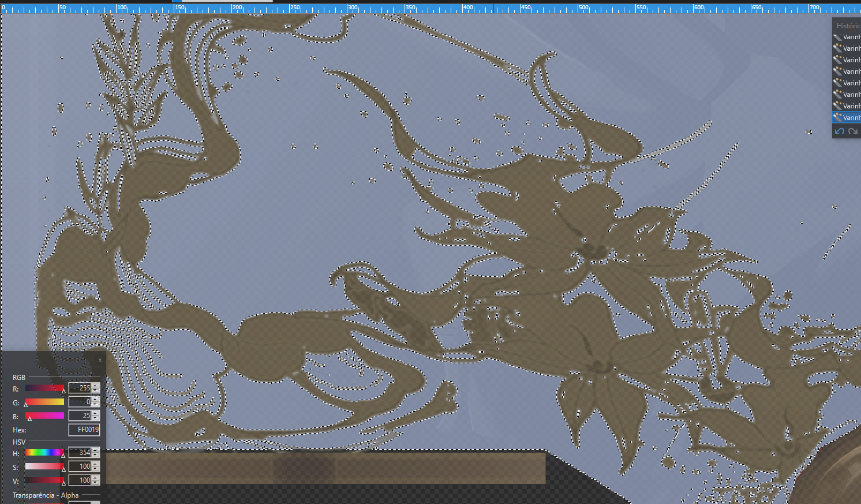Increase the S saturation with up arrow
The image size is (861, 504).
point(96,464)
